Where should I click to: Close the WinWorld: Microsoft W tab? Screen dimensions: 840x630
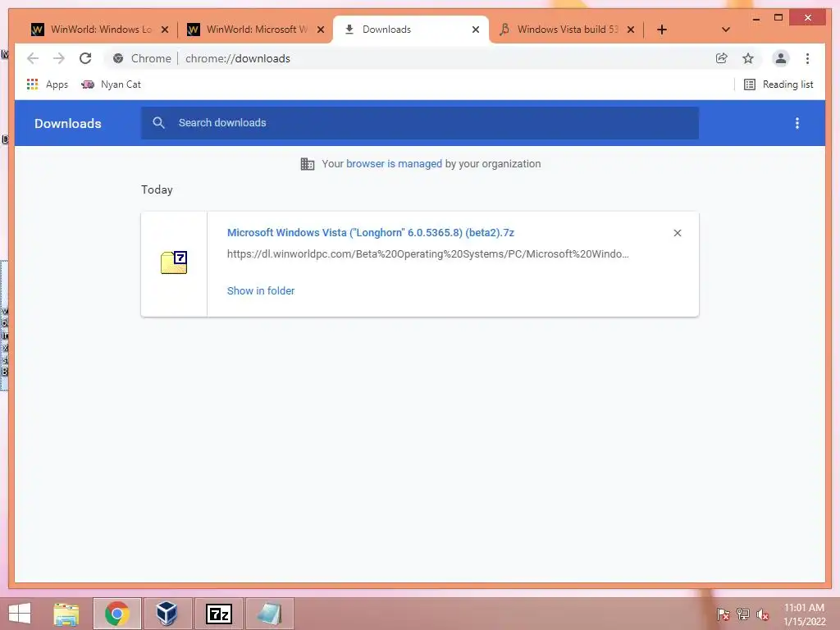[x=321, y=30]
